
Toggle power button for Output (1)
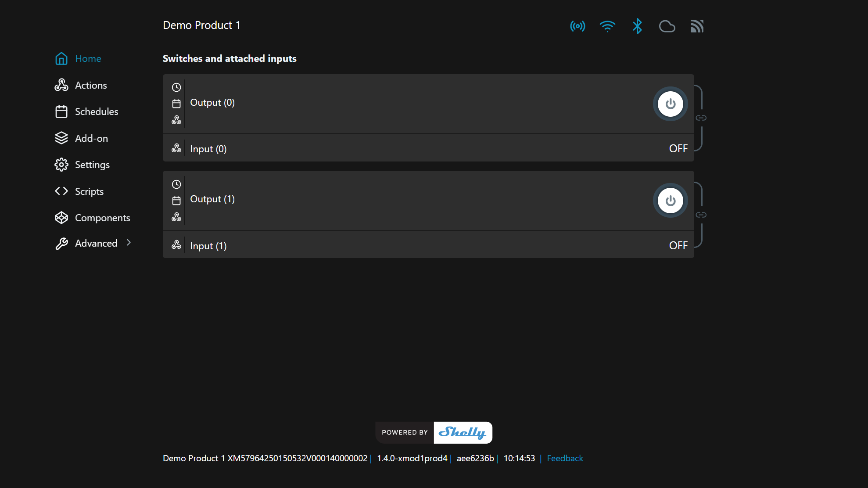(670, 201)
